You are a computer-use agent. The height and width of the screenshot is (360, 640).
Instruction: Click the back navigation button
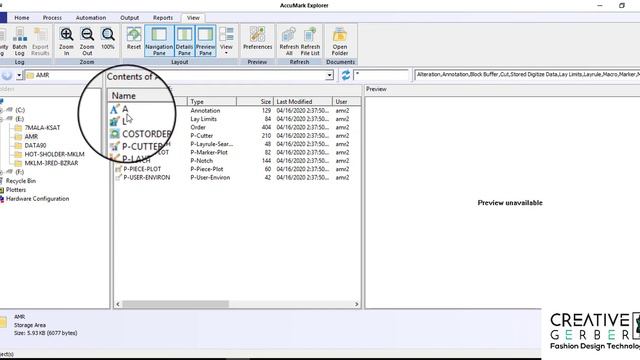[x=7, y=76]
